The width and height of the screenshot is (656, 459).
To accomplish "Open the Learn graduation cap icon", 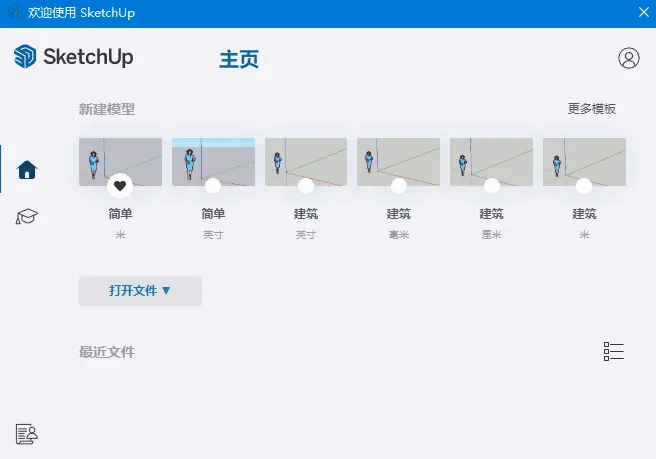I will (27, 216).
